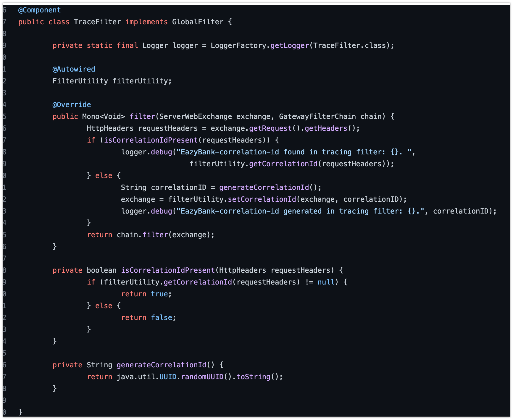Screen dimensions: 513x420
Task: Click the 'FilterUtility filterUtility;' field line
Action: [112, 81]
